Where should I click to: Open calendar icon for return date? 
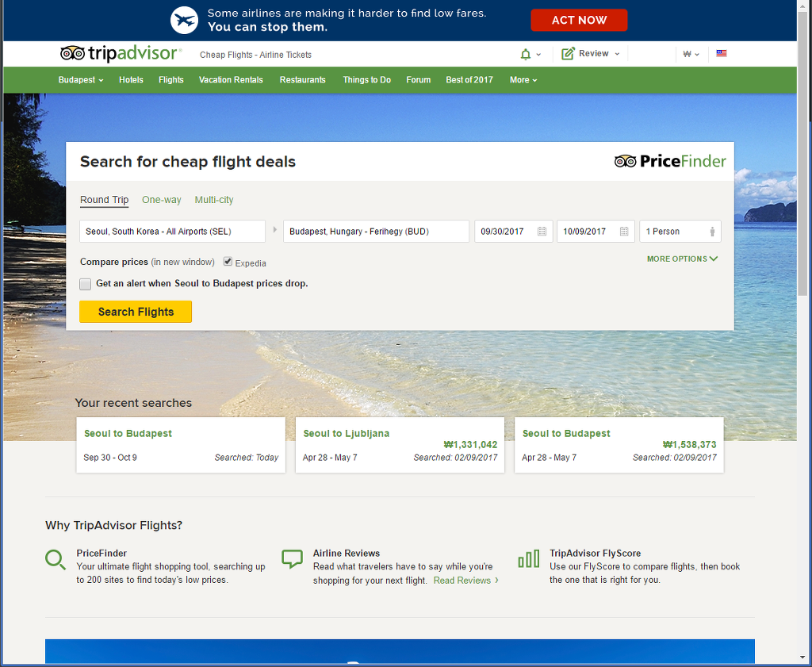(624, 232)
